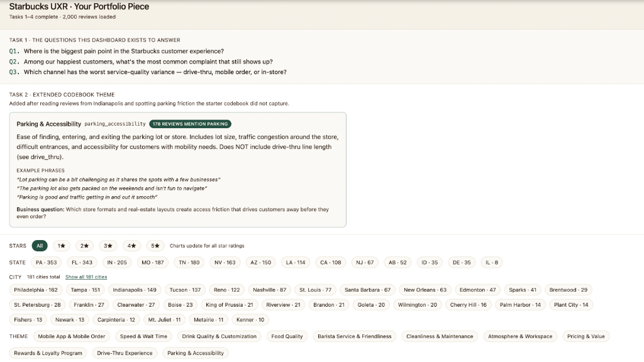This screenshot has height=362, width=644.
Task: Open the 'Show all 181 cities' link
Action: (x=86, y=277)
